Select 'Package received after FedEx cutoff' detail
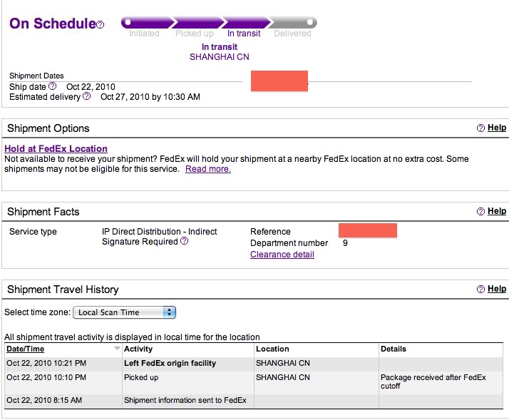 pyautogui.click(x=433, y=381)
